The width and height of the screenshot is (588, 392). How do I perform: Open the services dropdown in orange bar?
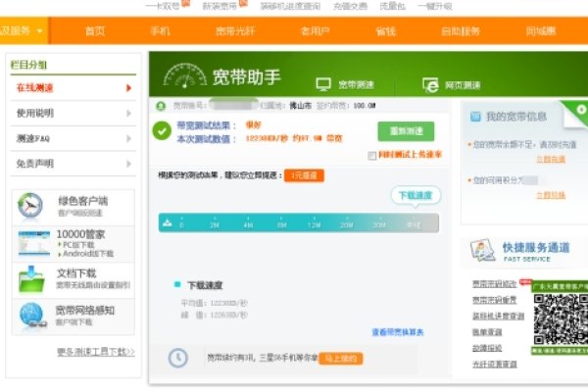pyautogui.click(x=24, y=30)
